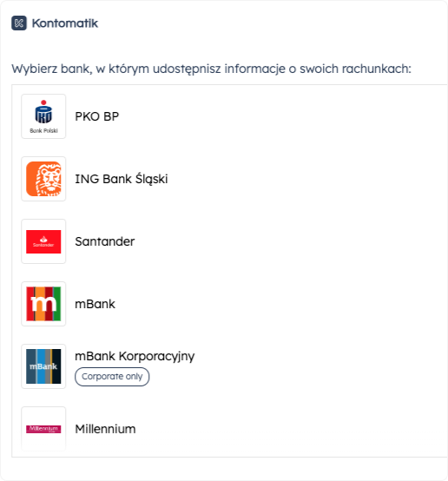Click the Wybierz bank heading text

pos(212,69)
